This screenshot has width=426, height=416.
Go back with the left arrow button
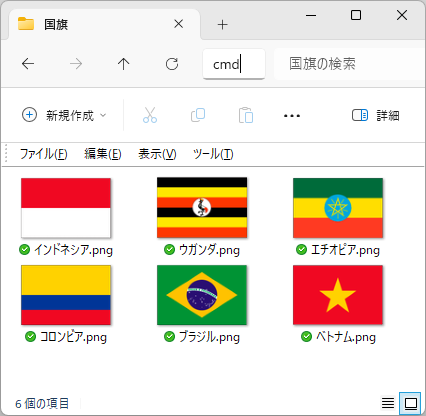28,64
